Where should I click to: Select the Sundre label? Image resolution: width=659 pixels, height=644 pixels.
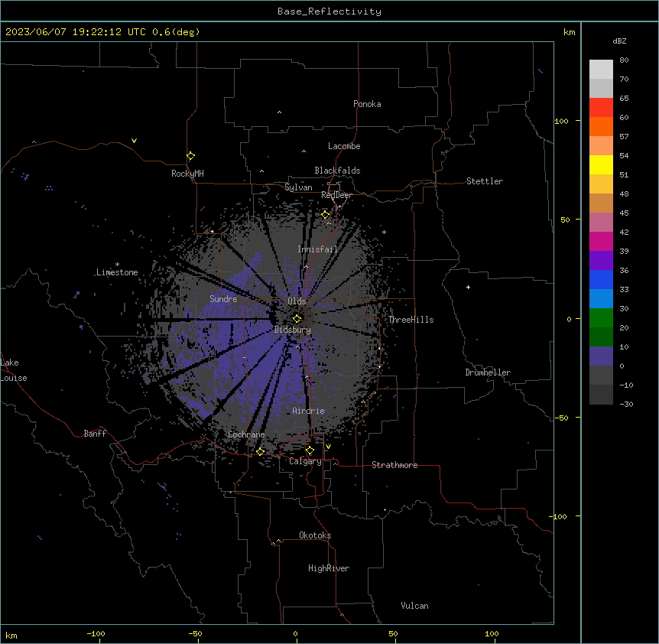click(x=223, y=299)
